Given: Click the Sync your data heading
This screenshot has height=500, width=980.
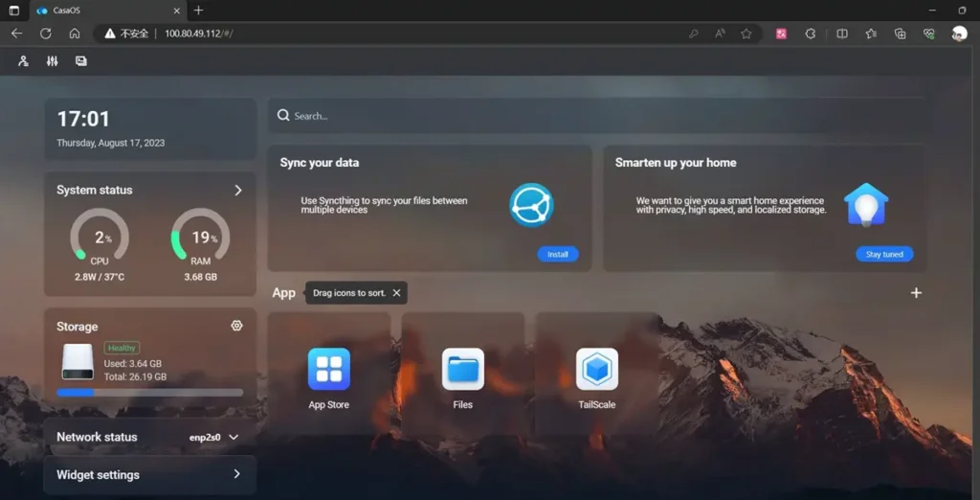Looking at the screenshot, I should (320, 163).
